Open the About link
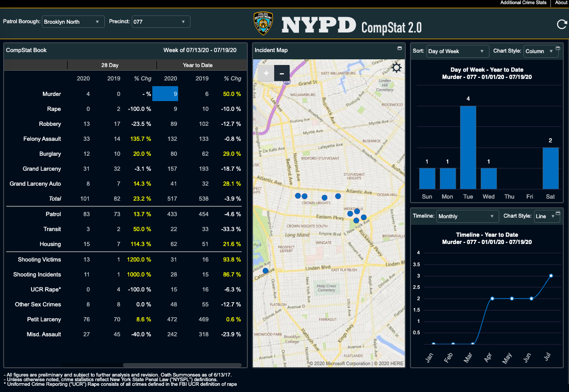 [x=561, y=3]
